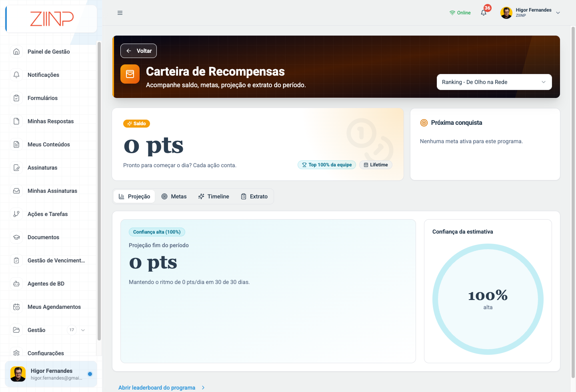Click the ZIINP logo
The height and width of the screenshot is (392, 576).
pyautogui.click(x=52, y=19)
